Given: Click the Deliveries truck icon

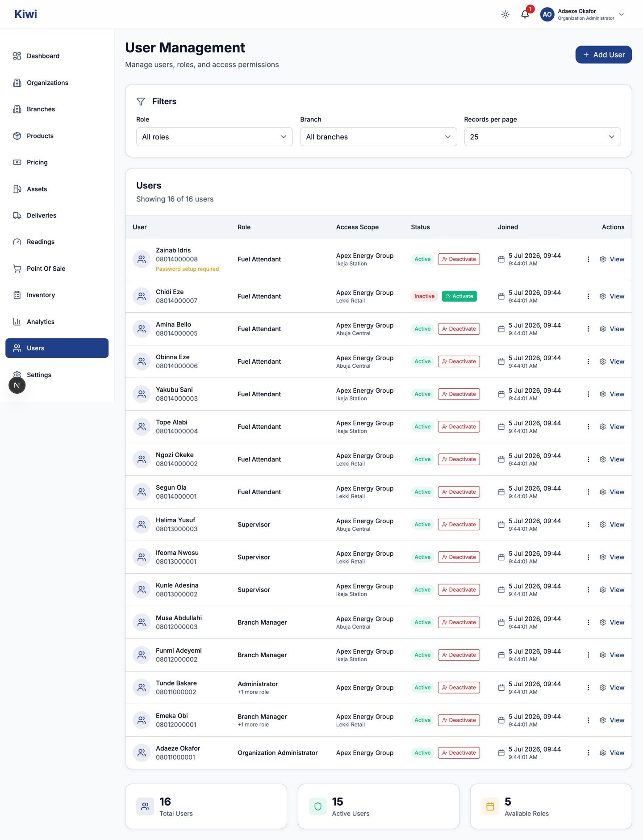Looking at the screenshot, I should tap(17, 215).
